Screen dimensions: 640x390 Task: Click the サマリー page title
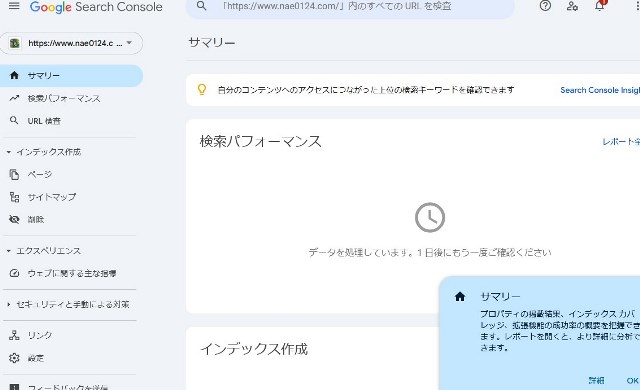coord(211,43)
